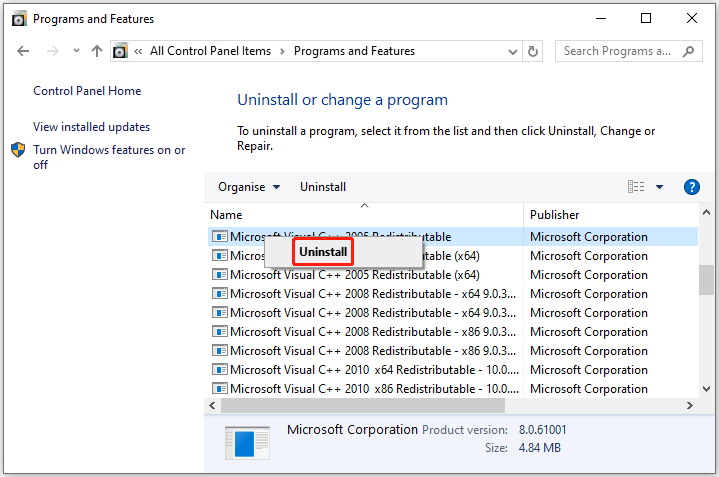Open the recent locations dropdown arrow
This screenshot has width=719, height=477.
click(76, 51)
